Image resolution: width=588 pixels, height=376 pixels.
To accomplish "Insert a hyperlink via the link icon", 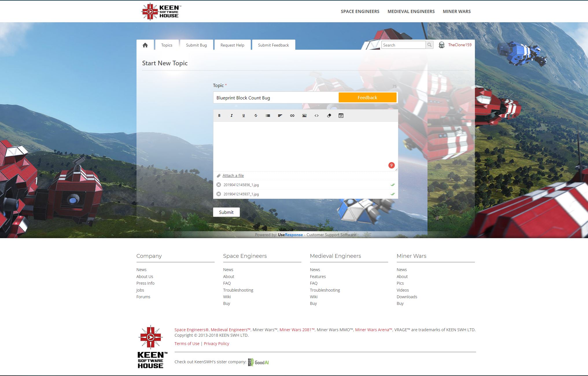I will (292, 116).
